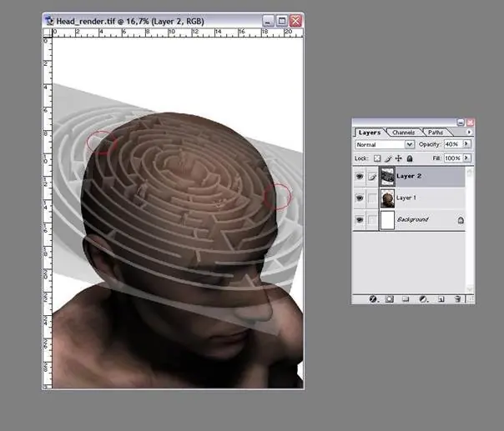Enable Lock transparent pixels checkbox
The height and width of the screenshot is (431, 504).
click(377, 158)
